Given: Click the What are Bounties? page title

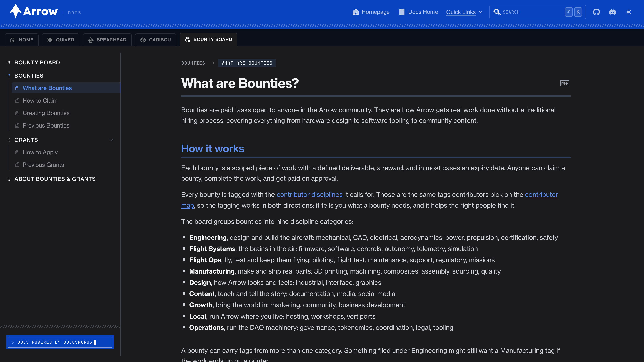Looking at the screenshot, I should click(x=240, y=83).
